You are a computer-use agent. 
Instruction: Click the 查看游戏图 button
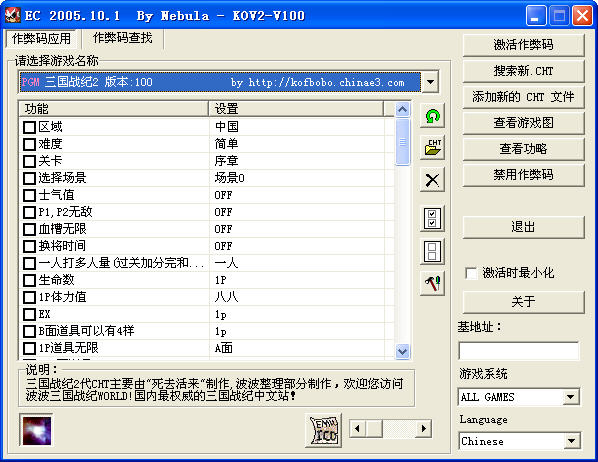click(x=523, y=123)
